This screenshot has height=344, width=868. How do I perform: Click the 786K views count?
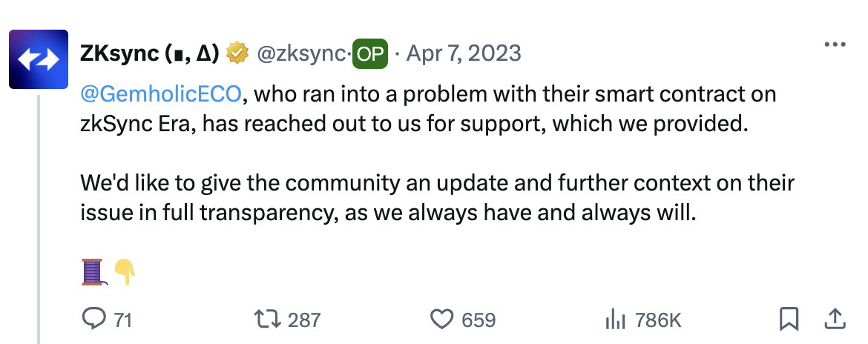tap(658, 320)
